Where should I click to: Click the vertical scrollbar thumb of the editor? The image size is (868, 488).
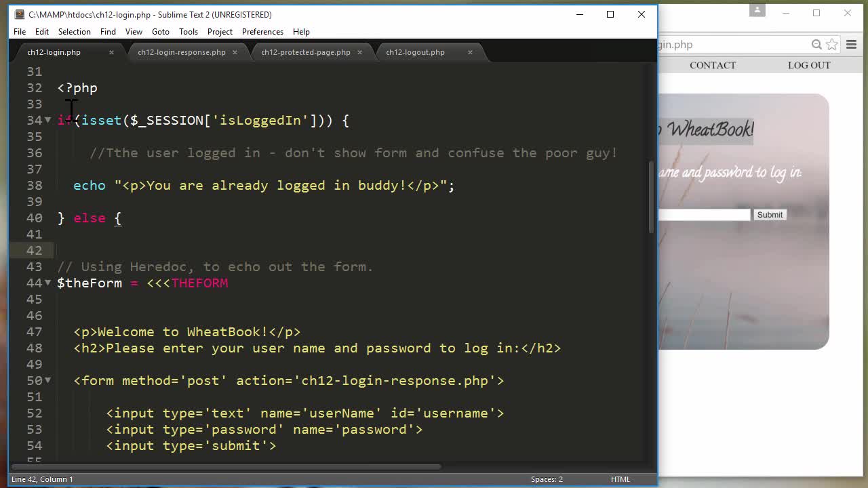[x=652, y=198]
